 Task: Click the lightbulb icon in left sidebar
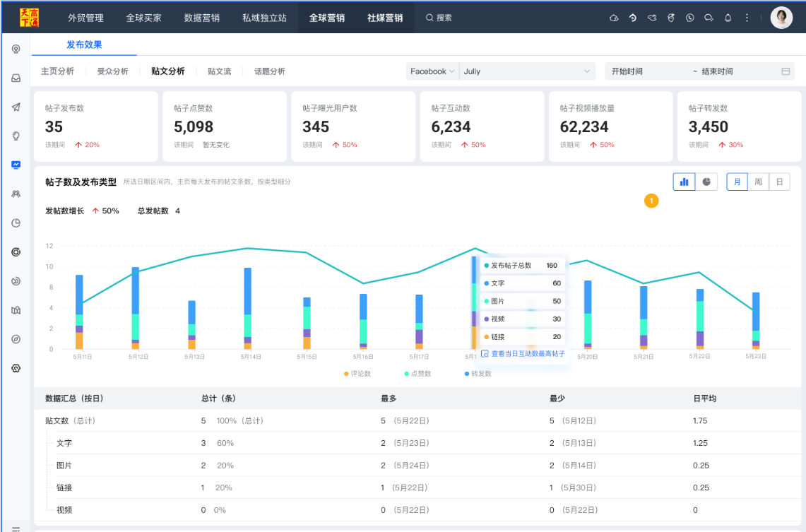pos(16,136)
